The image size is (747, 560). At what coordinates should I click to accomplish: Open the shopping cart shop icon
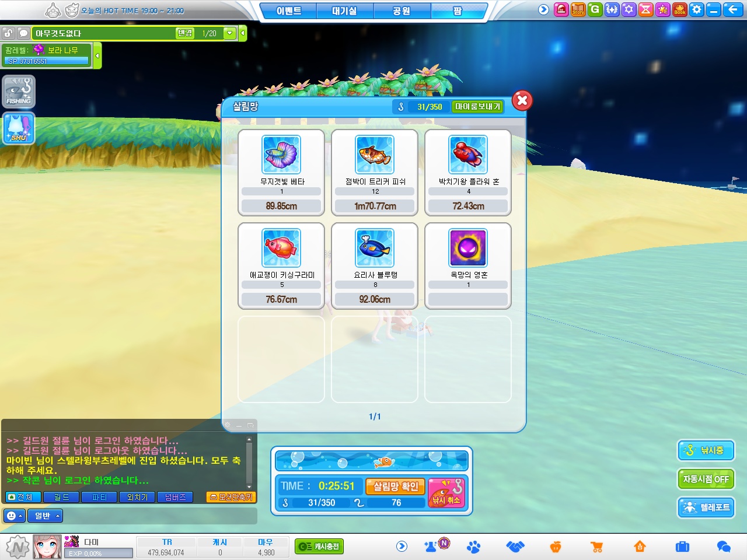pyautogui.click(x=596, y=547)
